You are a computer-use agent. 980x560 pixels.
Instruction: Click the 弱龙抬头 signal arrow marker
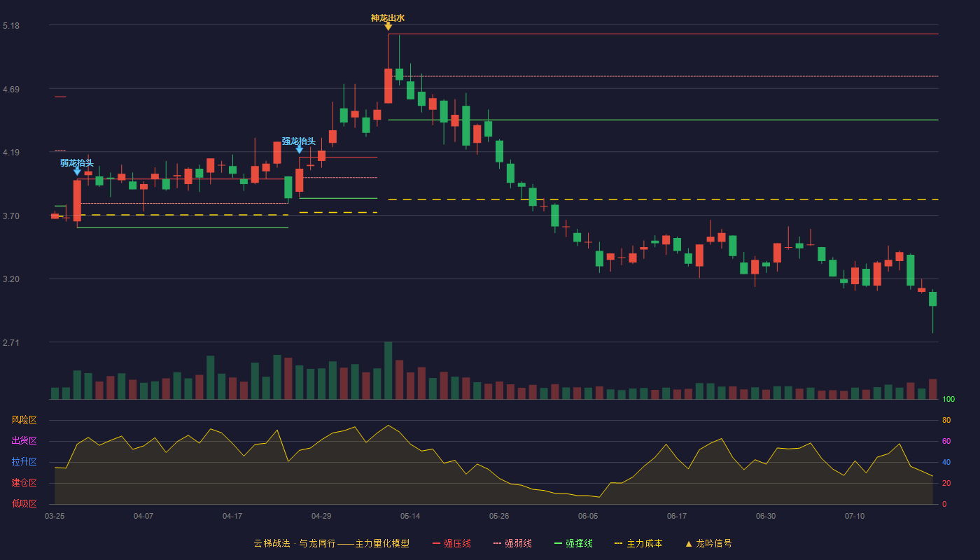(77, 171)
